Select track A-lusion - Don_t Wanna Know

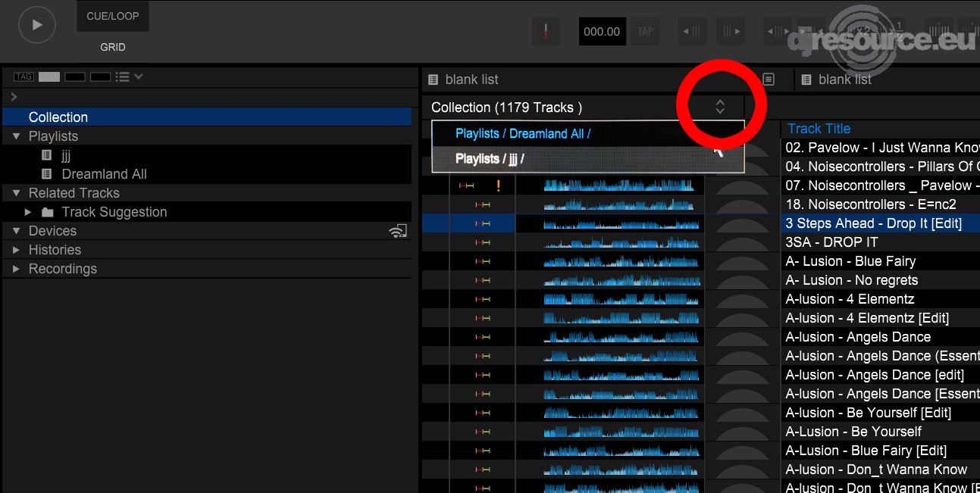pyautogui.click(x=876, y=470)
